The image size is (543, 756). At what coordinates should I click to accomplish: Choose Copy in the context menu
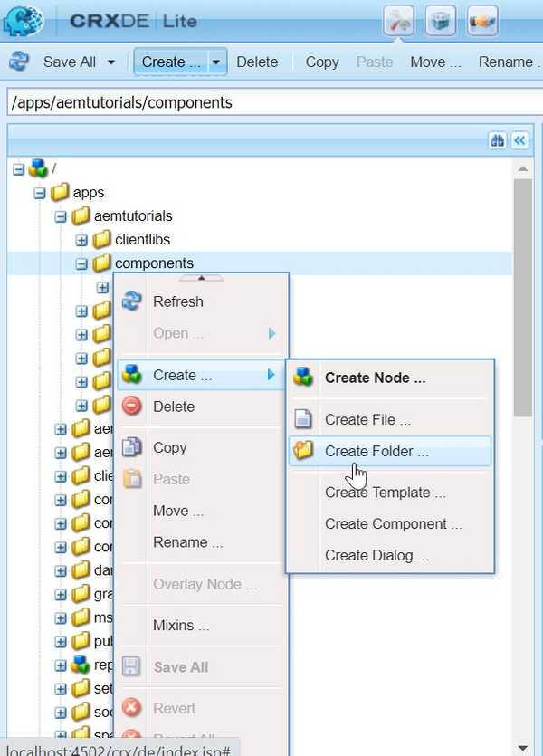click(x=169, y=448)
